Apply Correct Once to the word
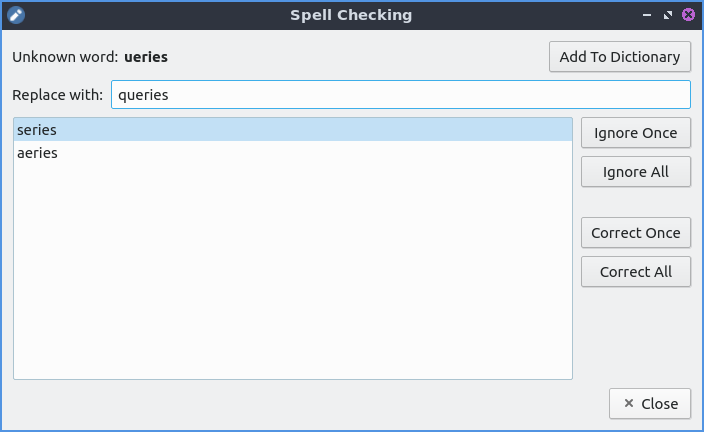This screenshot has height=432, width=704. [635, 233]
